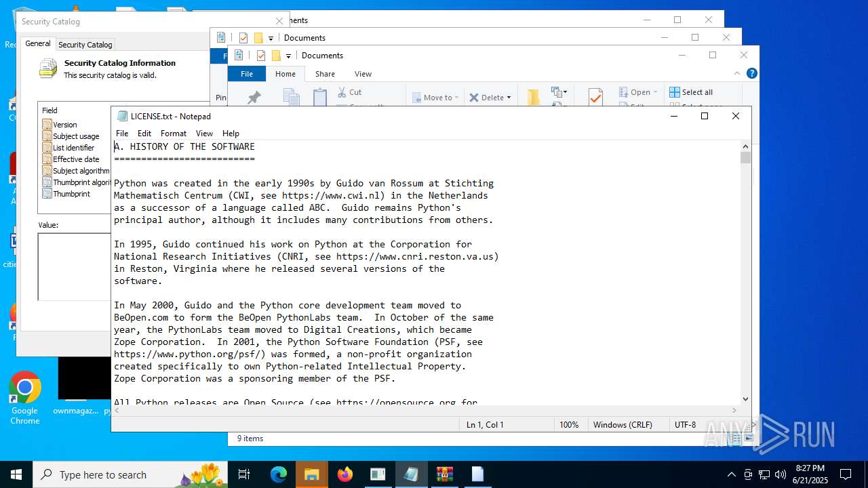Open Explorer help question mark icon
The width and height of the screenshot is (868, 488).
[x=751, y=73]
